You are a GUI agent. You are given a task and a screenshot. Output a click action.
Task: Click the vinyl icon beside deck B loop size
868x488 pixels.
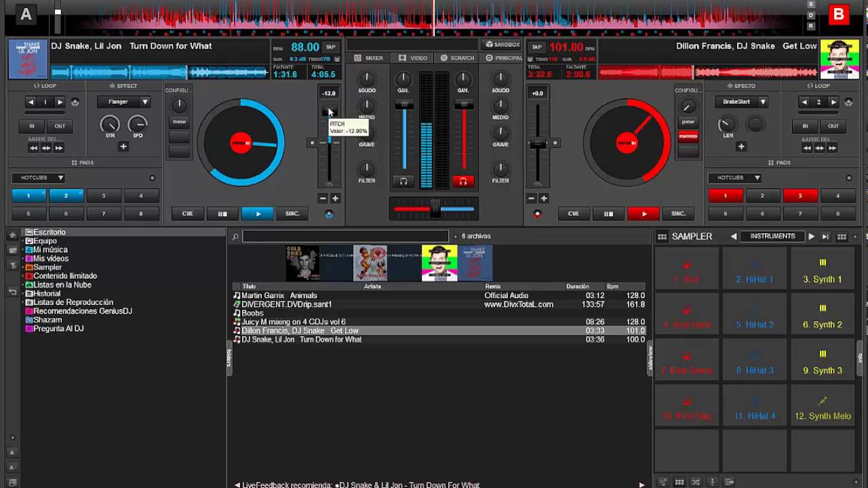(x=848, y=102)
